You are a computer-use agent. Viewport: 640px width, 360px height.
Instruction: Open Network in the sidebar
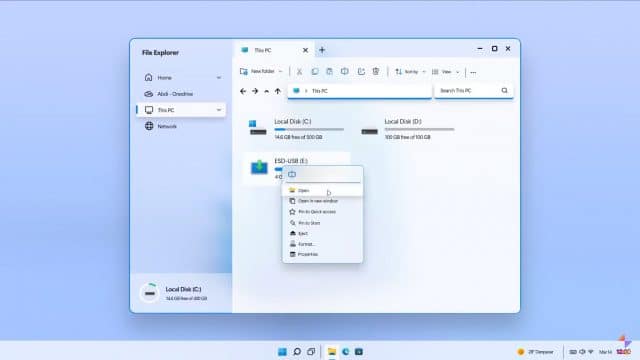click(x=181, y=126)
